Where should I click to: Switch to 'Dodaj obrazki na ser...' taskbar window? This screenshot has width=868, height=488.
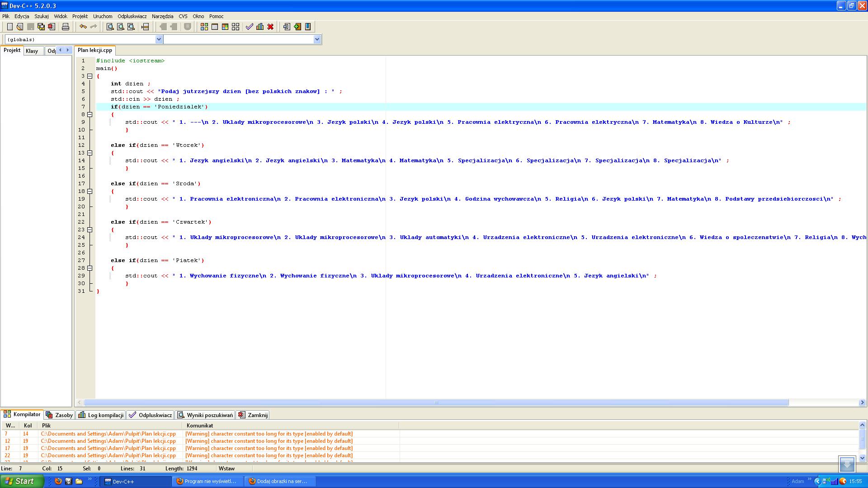pos(280,481)
